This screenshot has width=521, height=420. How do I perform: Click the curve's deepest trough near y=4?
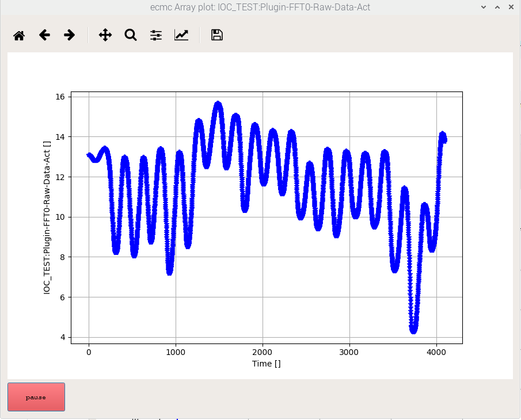point(413,330)
